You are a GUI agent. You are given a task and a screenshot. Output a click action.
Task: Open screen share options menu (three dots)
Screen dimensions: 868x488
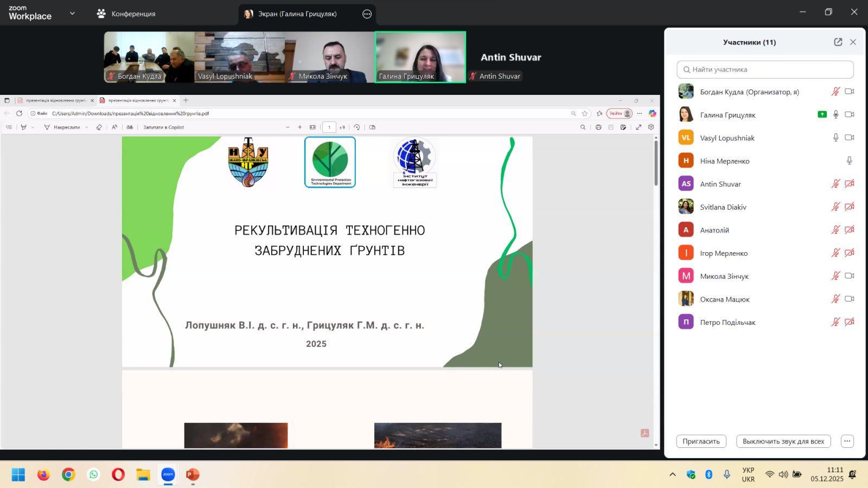(x=367, y=14)
